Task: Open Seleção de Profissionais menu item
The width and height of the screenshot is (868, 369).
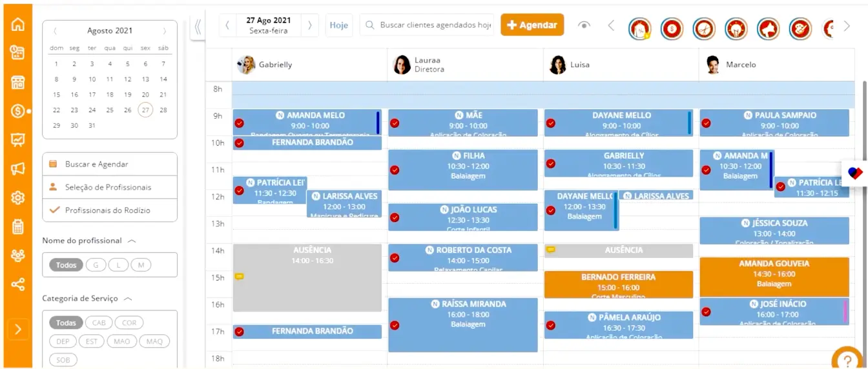Action: (x=110, y=188)
